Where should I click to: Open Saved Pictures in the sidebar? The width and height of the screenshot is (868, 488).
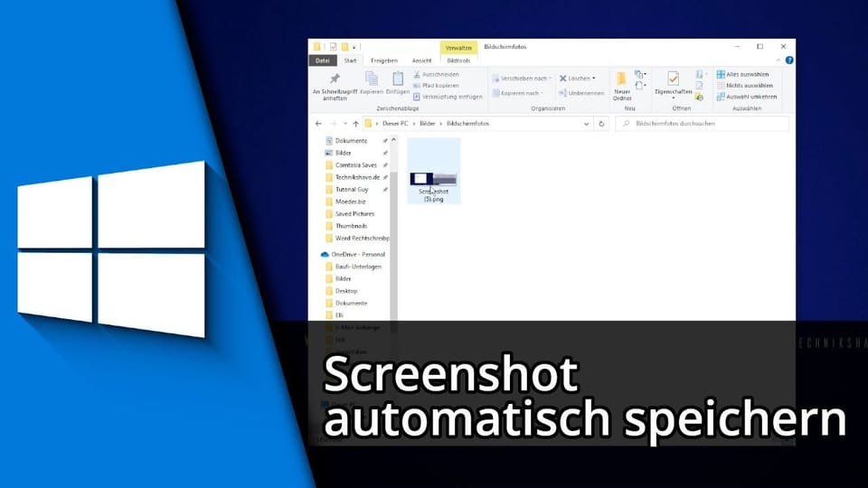click(x=354, y=213)
